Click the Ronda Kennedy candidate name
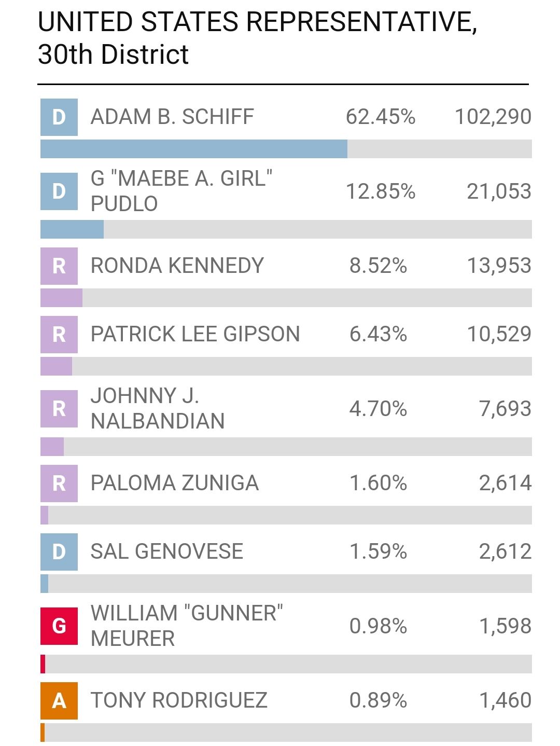Viewport: 560px width, 746px height. click(x=177, y=266)
